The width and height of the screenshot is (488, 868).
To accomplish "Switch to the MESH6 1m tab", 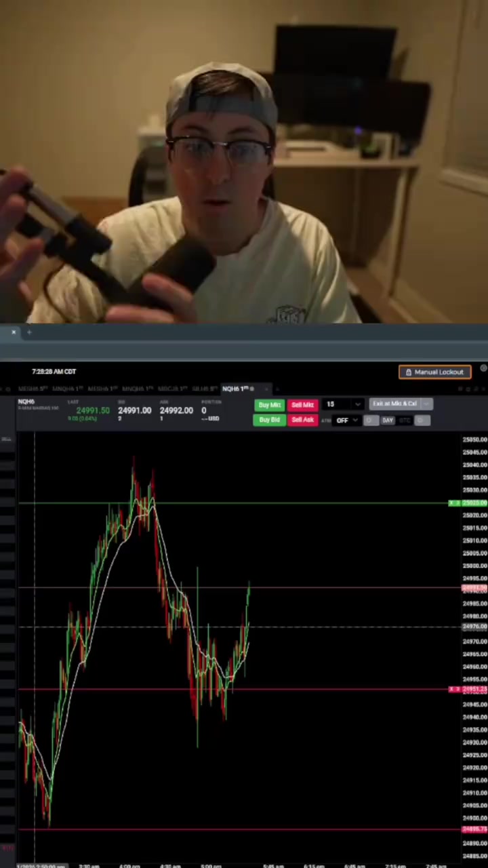I will point(102,389).
